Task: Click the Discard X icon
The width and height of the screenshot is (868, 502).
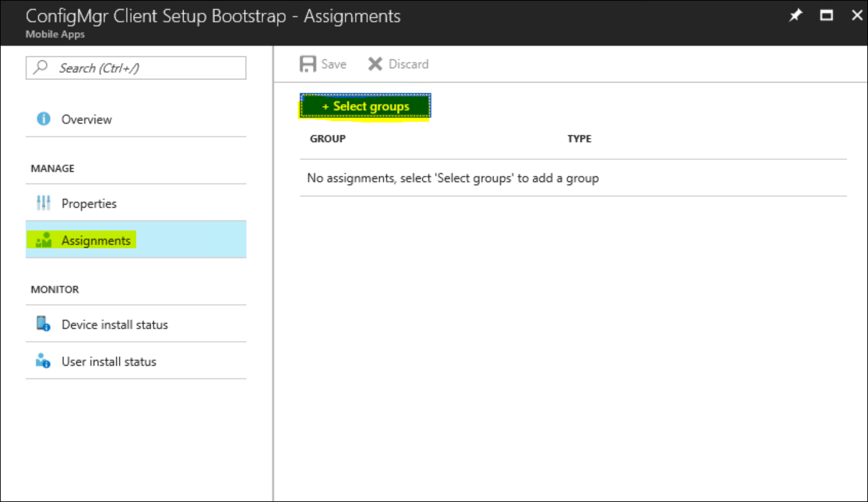Action: [375, 64]
